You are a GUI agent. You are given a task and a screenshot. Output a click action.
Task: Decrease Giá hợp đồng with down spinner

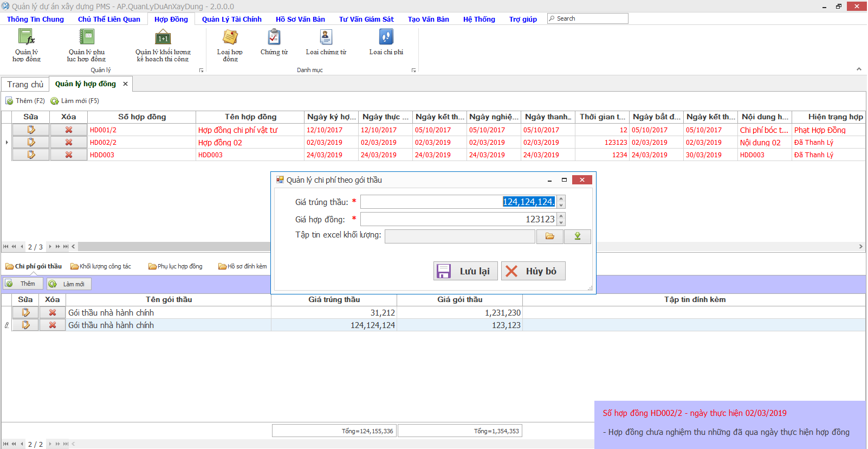point(561,222)
